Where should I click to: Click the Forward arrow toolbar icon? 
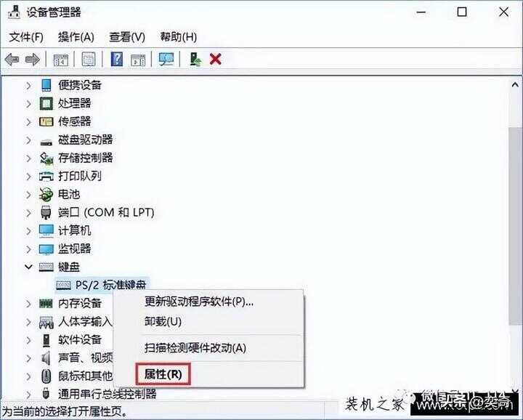[33, 60]
